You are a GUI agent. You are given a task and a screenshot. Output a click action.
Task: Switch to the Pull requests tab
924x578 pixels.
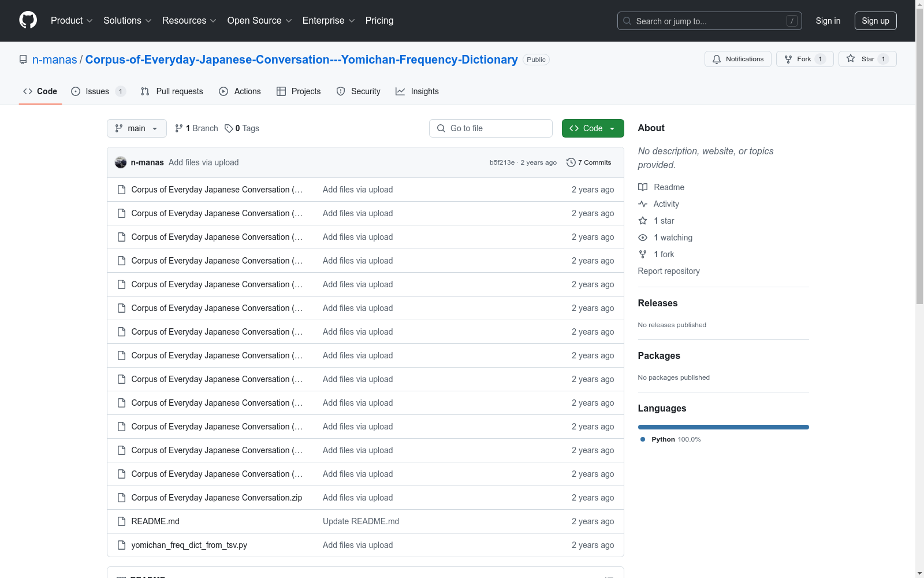pyautogui.click(x=172, y=91)
